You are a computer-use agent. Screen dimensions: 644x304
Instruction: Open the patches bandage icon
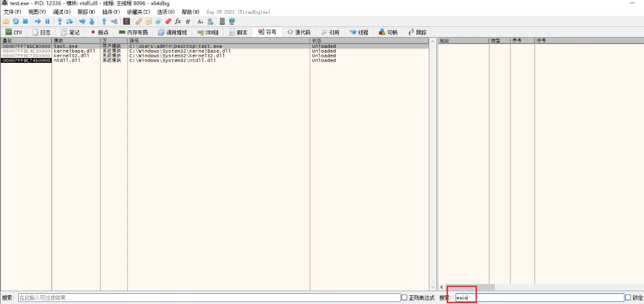[138, 21]
